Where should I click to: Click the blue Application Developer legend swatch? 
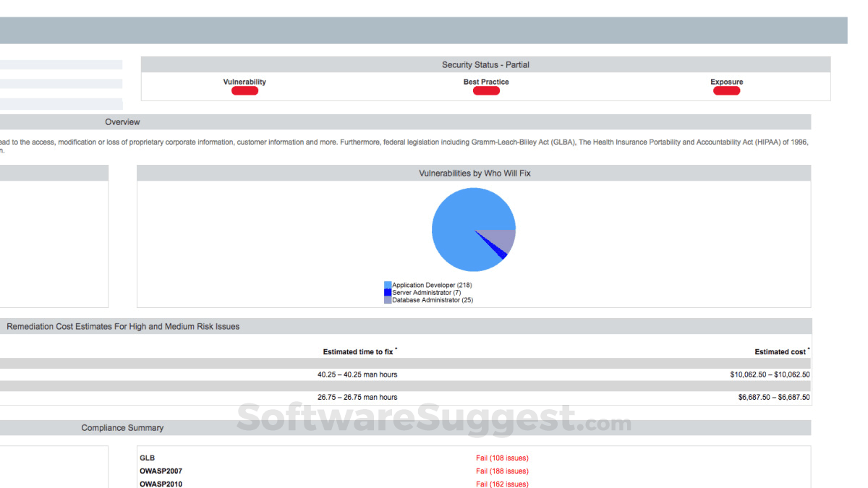pyautogui.click(x=386, y=285)
